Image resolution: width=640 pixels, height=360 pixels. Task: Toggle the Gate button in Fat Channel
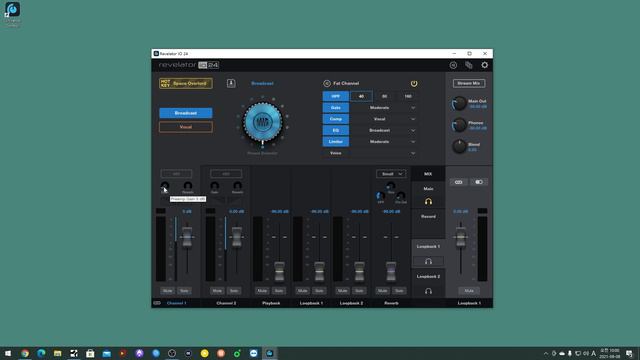coord(336,108)
